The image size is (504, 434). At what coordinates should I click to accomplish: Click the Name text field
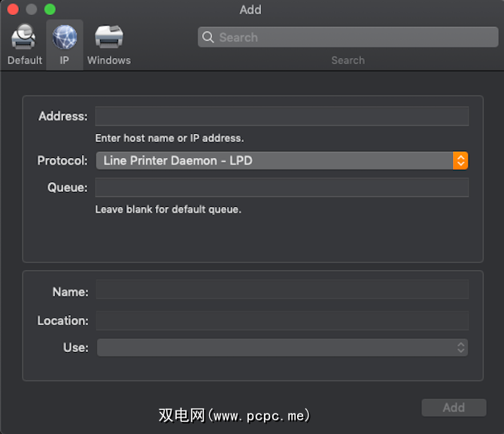tap(282, 291)
